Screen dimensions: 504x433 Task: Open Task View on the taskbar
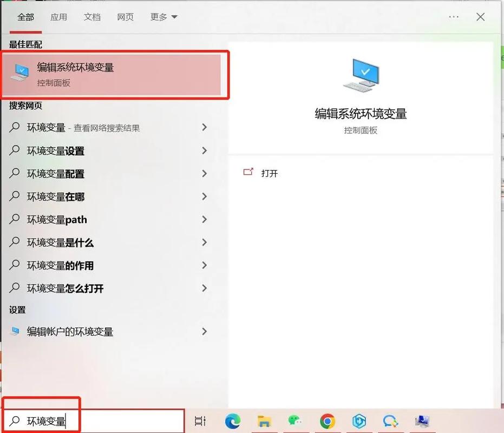[200, 421]
